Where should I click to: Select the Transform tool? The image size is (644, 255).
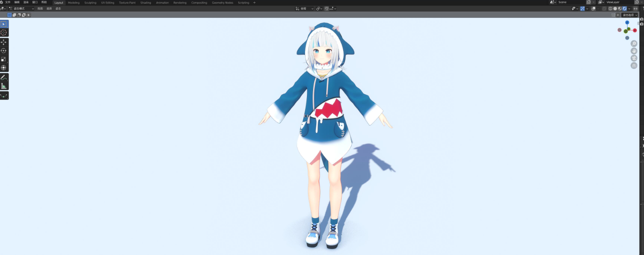4,68
